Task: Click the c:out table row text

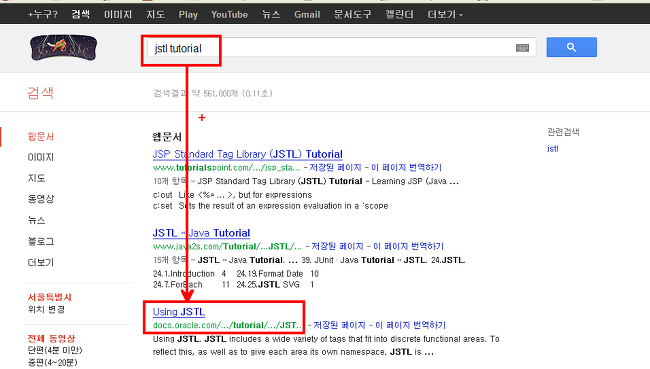Action: [x=232, y=195]
